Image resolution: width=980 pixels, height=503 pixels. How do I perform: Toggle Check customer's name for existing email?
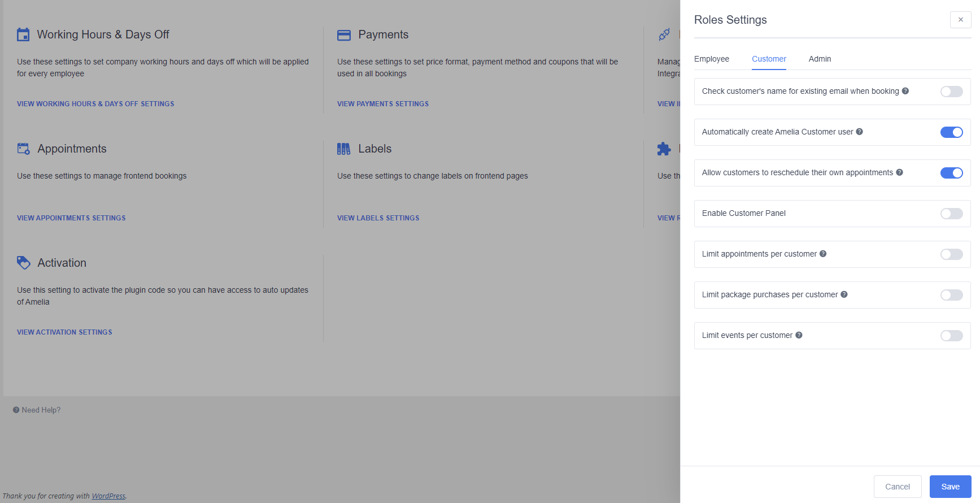click(952, 92)
